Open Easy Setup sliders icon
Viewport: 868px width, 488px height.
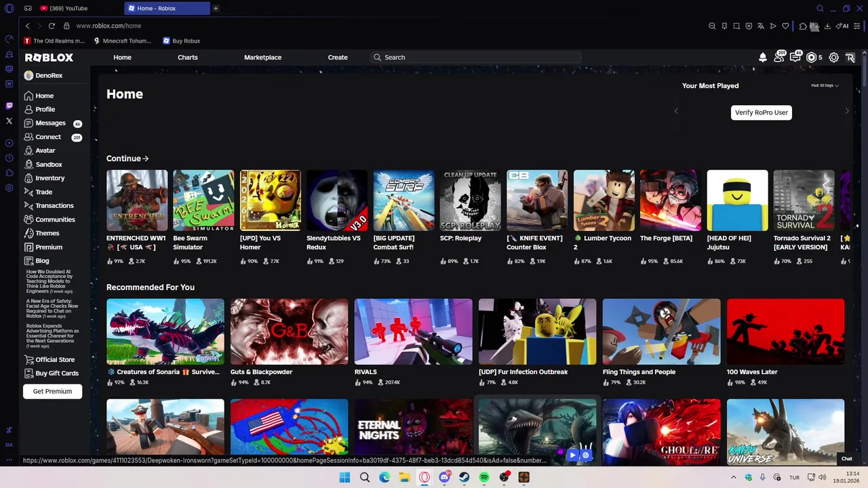tap(858, 26)
